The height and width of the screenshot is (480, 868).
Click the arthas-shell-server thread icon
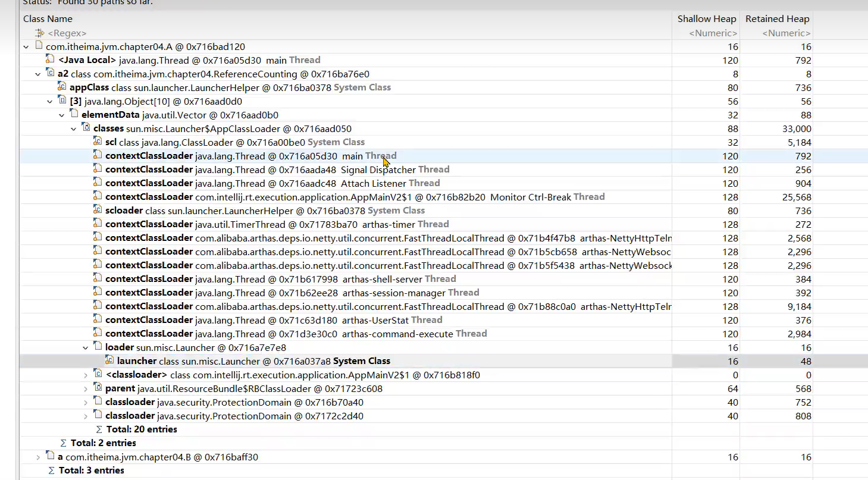(98, 278)
